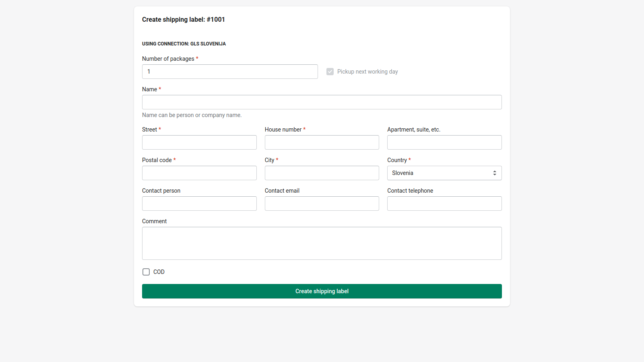644x362 pixels.
Task: Click the Contact email field
Action: click(322, 204)
